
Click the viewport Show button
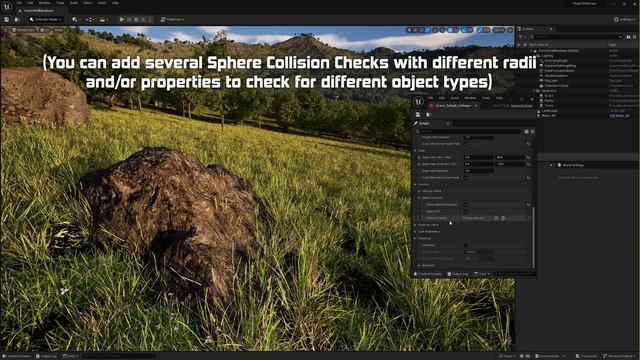point(59,30)
